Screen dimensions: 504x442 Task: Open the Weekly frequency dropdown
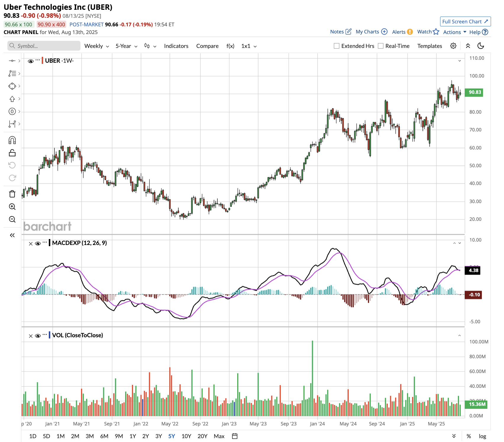97,46
